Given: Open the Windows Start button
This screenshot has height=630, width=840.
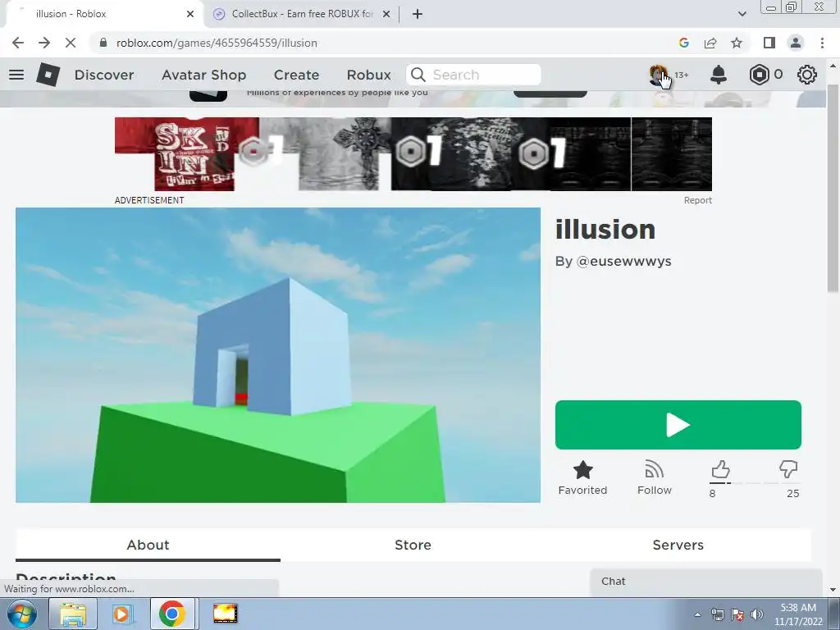Looking at the screenshot, I should [x=21, y=614].
